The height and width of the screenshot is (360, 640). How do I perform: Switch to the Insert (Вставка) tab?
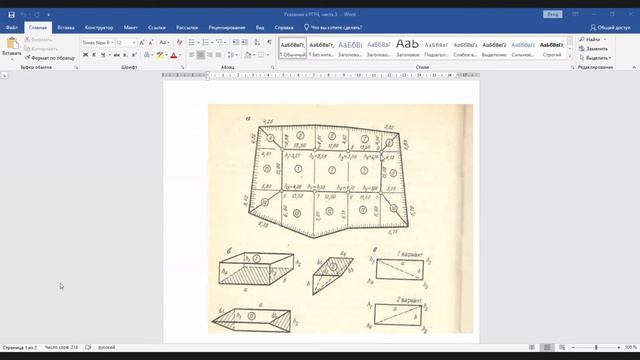click(x=66, y=27)
